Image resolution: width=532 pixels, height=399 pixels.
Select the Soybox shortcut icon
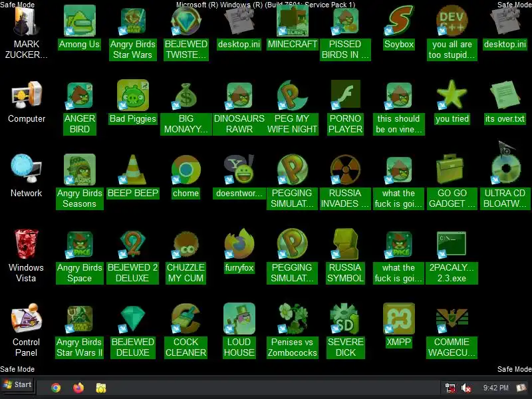[x=399, y=21]
